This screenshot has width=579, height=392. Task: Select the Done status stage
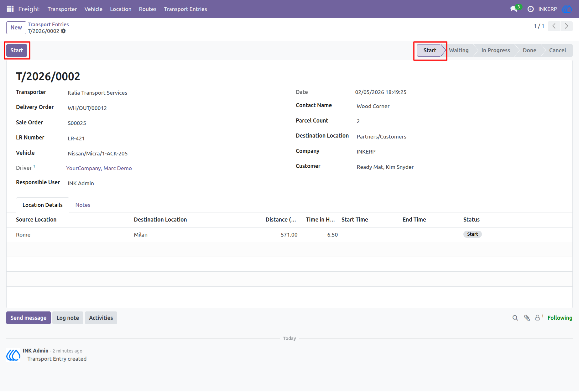529,50
